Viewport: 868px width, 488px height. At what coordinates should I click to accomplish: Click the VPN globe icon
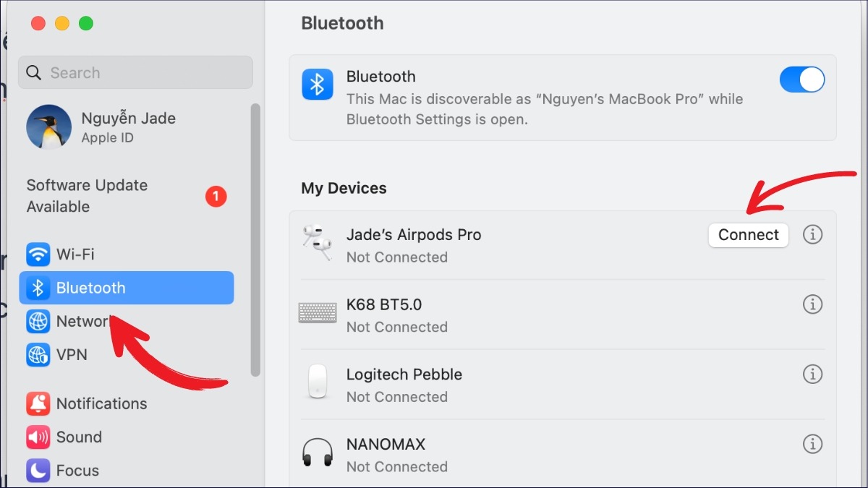[38, 355]
